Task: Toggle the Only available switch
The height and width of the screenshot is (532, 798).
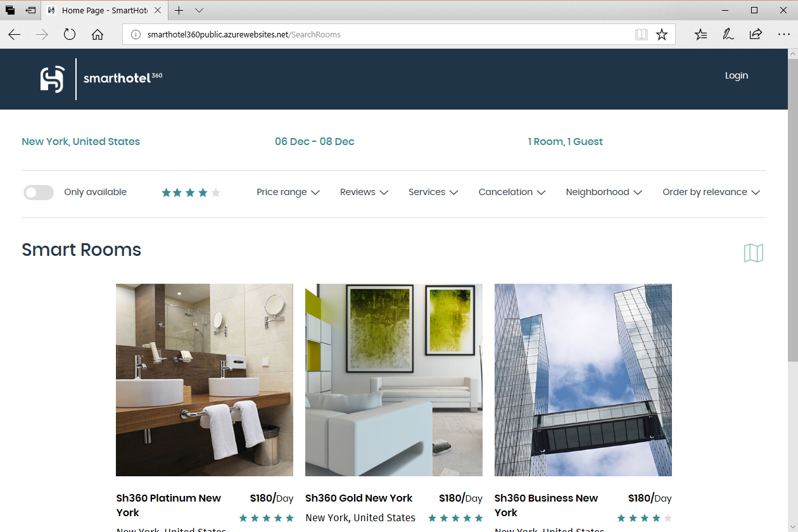Action: pyautogui.click(x=39, y=193)
